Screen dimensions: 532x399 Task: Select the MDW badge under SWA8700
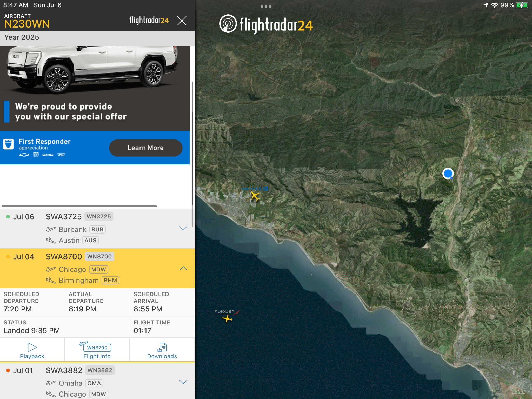(98, 269)
